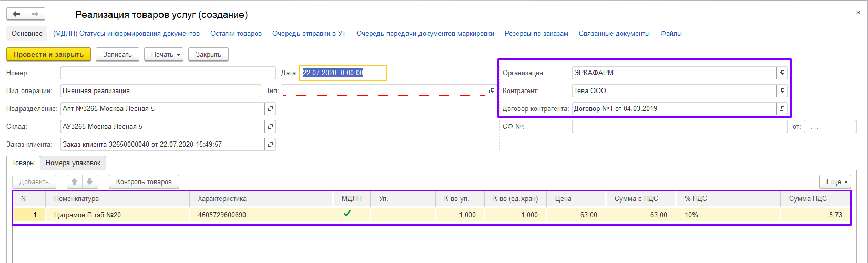
Task: Toggle the МДЛП checkmark for Цитрамон
Action: 347,214
